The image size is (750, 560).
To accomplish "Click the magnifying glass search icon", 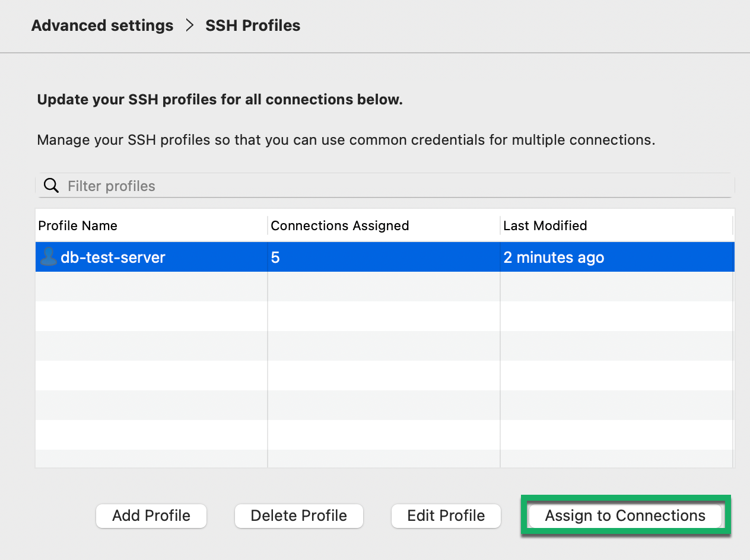I will coord(51,185).
